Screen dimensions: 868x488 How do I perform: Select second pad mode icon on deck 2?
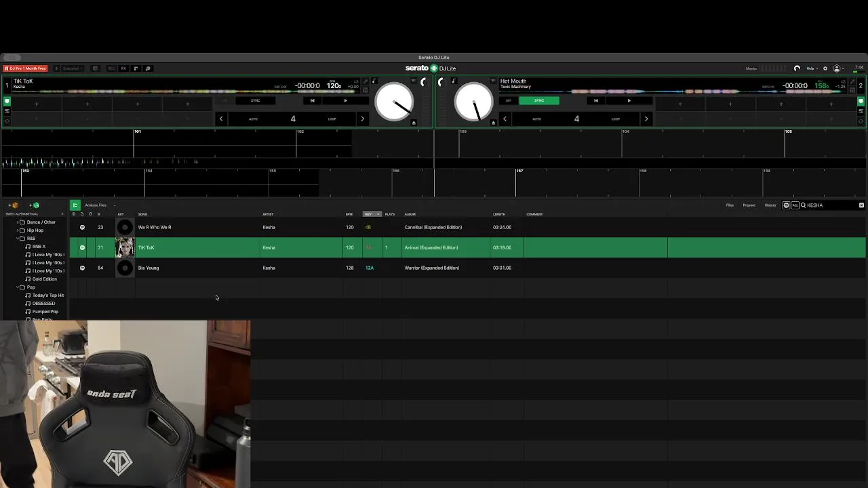click(861, 111)
